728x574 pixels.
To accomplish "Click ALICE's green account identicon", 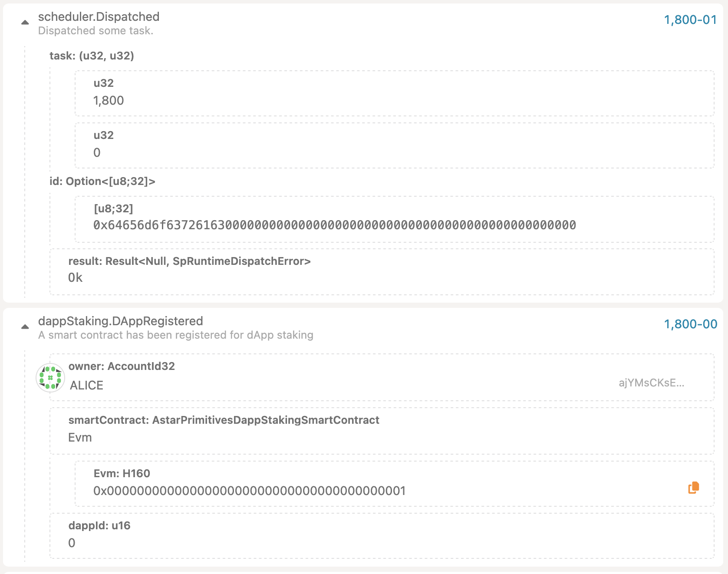I will [50, 378].
